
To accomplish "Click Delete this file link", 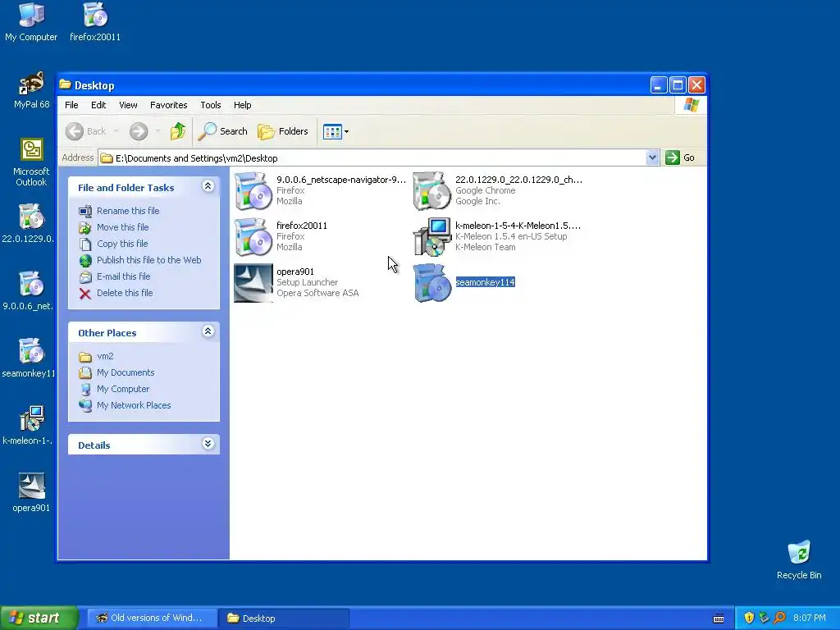I will (125, 293).
